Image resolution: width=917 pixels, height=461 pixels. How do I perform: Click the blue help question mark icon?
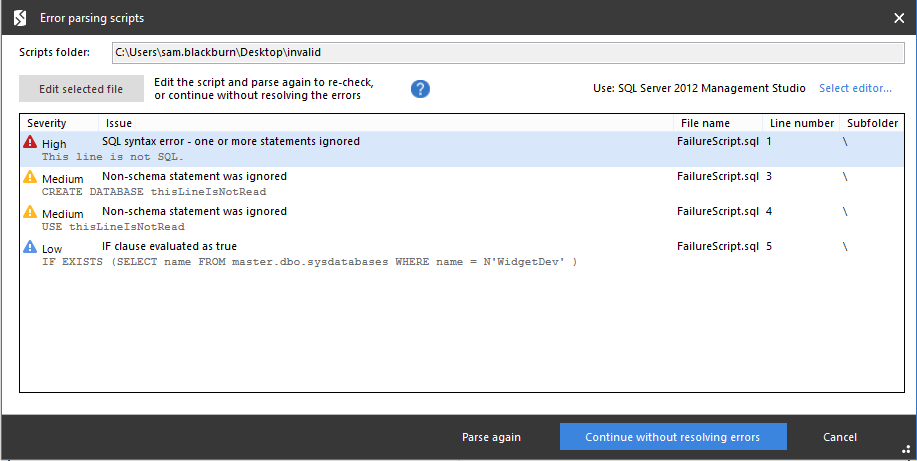tap(420, 89)
